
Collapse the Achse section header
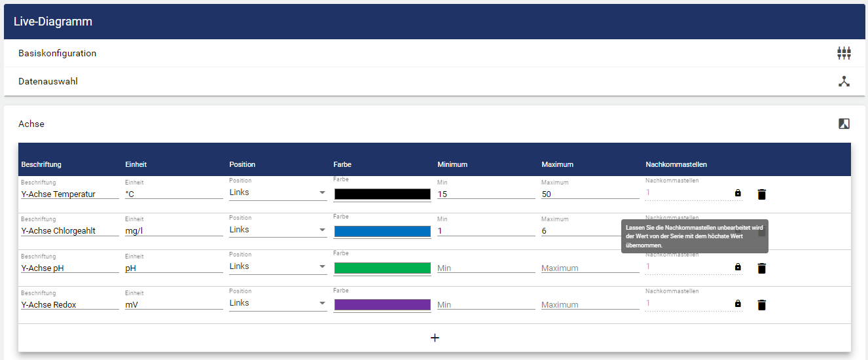pyautogui.click(x=31, y=124)
